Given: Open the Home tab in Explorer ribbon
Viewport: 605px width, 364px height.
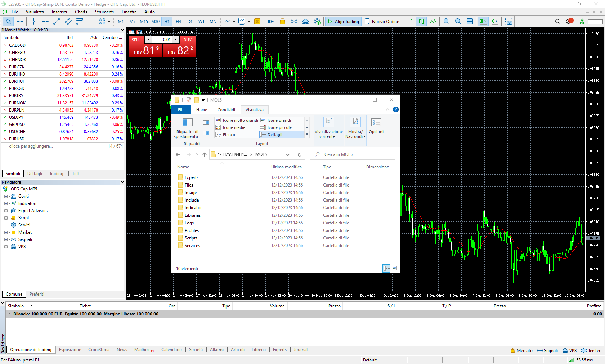Looking at the screenshot, I should (x=202, y=110).
